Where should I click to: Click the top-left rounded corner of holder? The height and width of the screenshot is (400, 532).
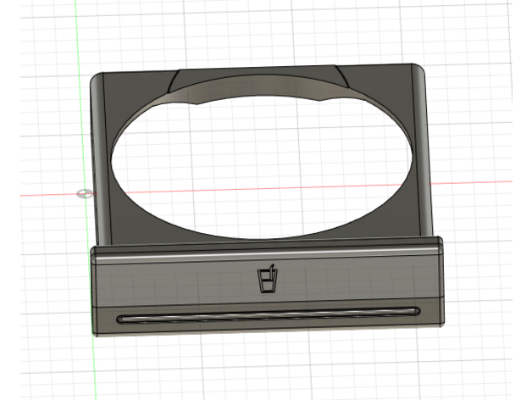tap(95, 78)
